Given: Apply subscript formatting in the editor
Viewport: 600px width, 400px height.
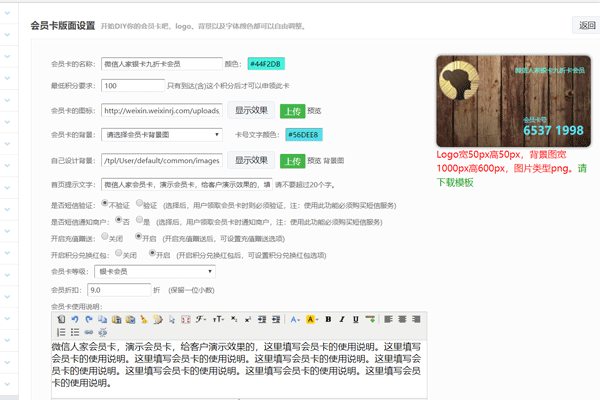Looking at the screenshot, I should pos(234,319).
